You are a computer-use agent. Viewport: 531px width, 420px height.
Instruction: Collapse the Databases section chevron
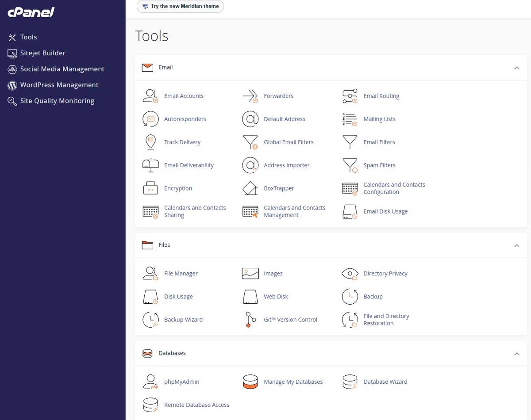pyautogui.click(x=516, y=354)
